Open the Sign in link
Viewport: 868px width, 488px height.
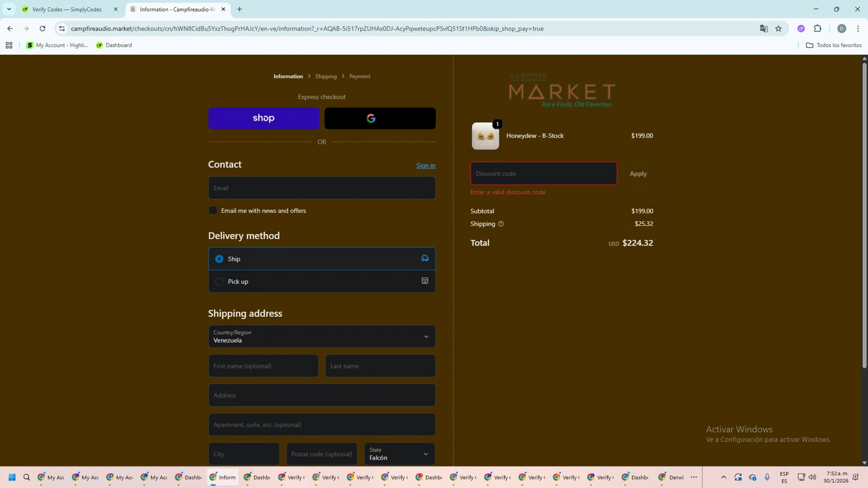[x=426, y=165]
